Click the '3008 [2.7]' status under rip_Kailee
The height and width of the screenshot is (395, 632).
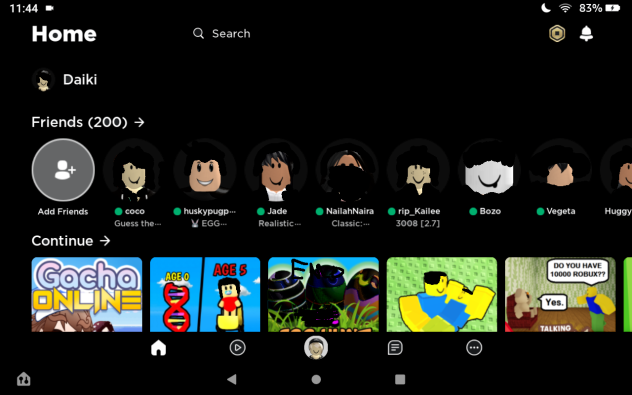(x=418, y=223)
